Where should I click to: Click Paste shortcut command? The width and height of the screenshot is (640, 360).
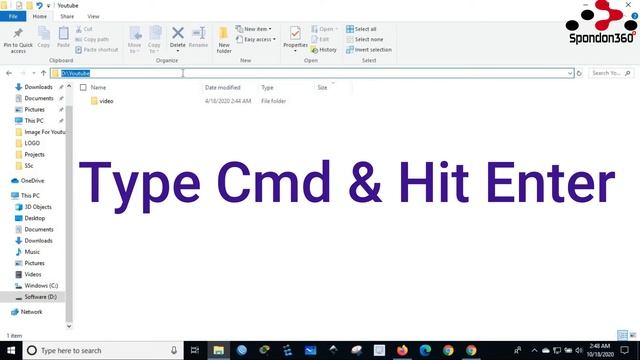(97, 49)
